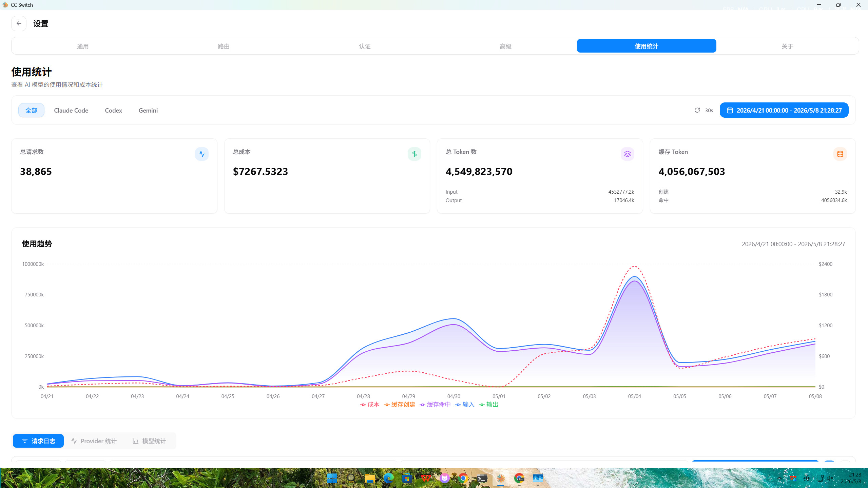Click the back arrow next to 设置

pyautogui.click(x=19, y=23)
